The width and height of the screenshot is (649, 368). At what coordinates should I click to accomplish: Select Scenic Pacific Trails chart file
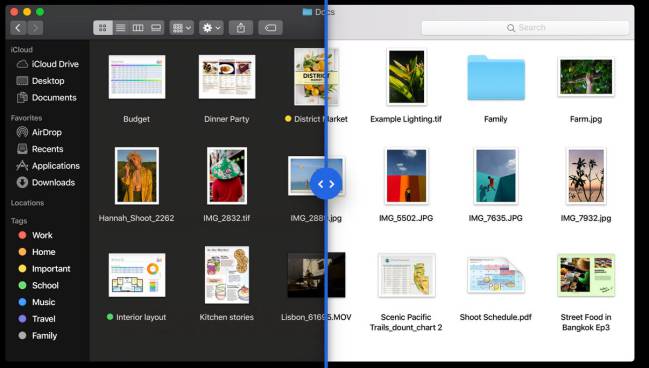click(406, 275)
